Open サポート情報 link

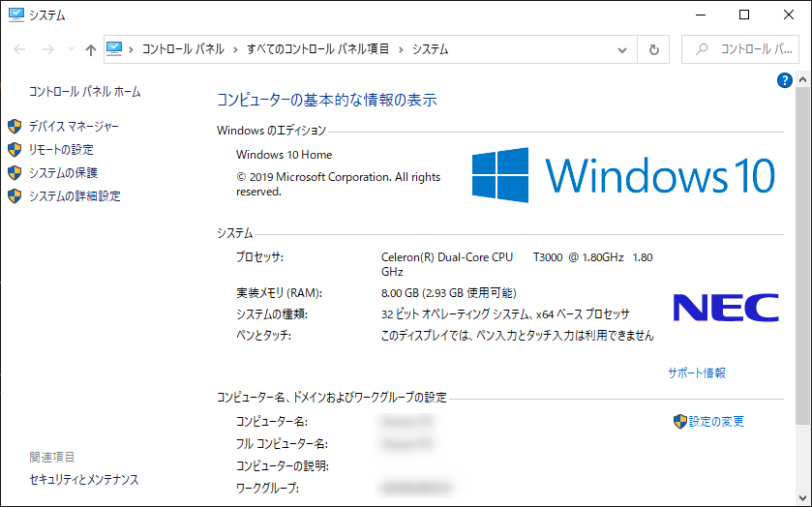pyautogui.click(x=697, y=373)
